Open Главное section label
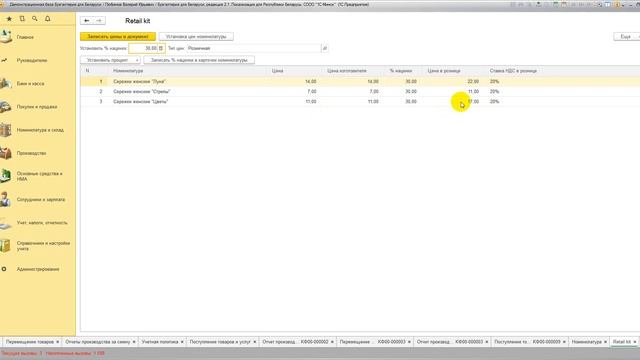This screenshot has height=360, width=640. (25, 37)
